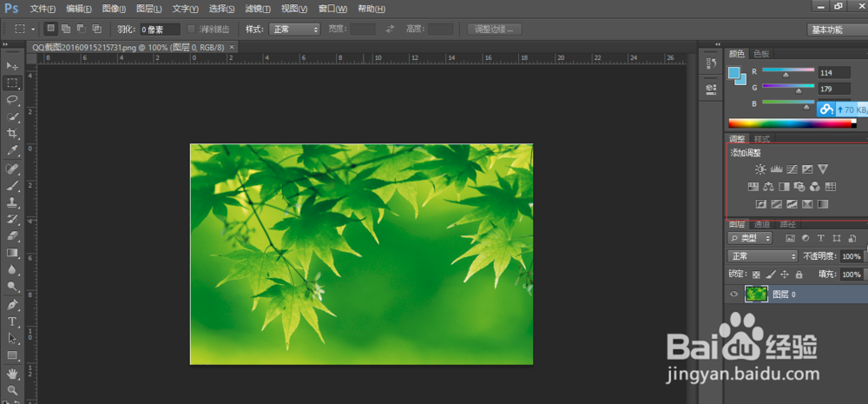The height and width of the screenshot is (404, 868).
Task: Add a Black & White adjustment
Action: point(784,187)
